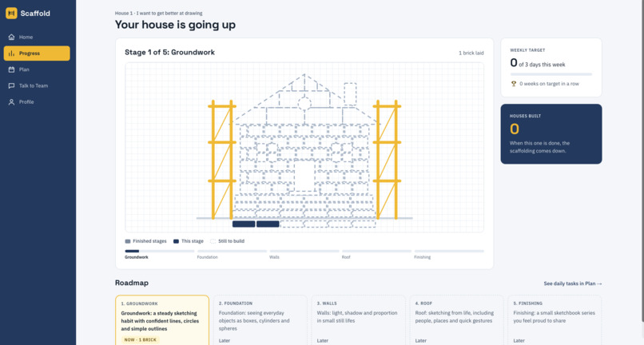
Task: Open Talk to Team page
Action: 37,85
